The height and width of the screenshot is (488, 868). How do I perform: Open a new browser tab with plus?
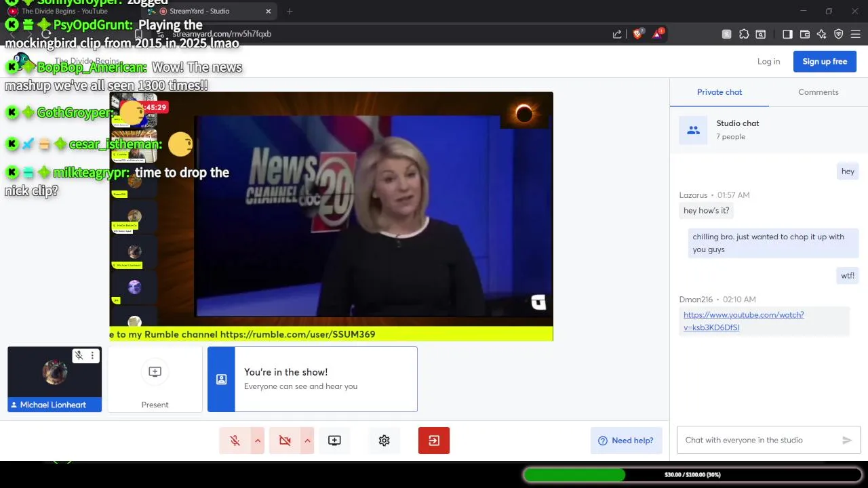coord(290,11)
